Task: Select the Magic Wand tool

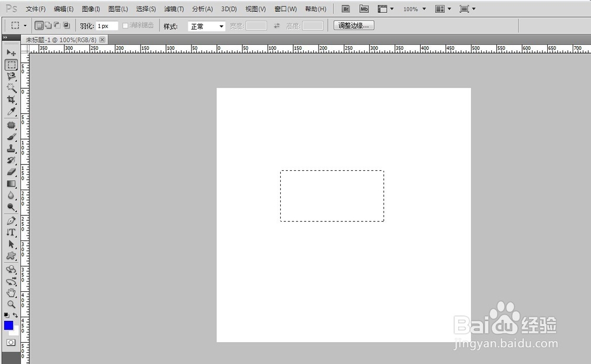Action: tap(11, 88)
